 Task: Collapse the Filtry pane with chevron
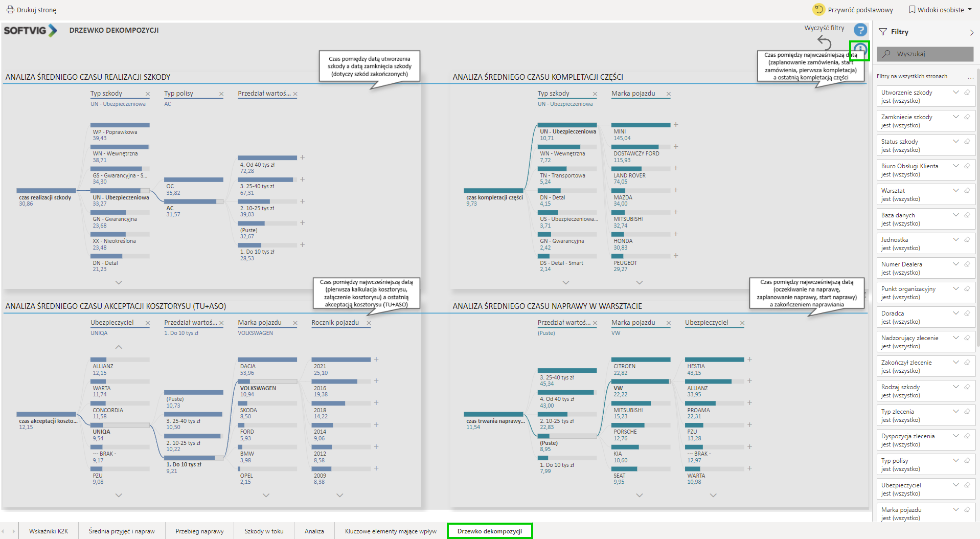[972, 32]
